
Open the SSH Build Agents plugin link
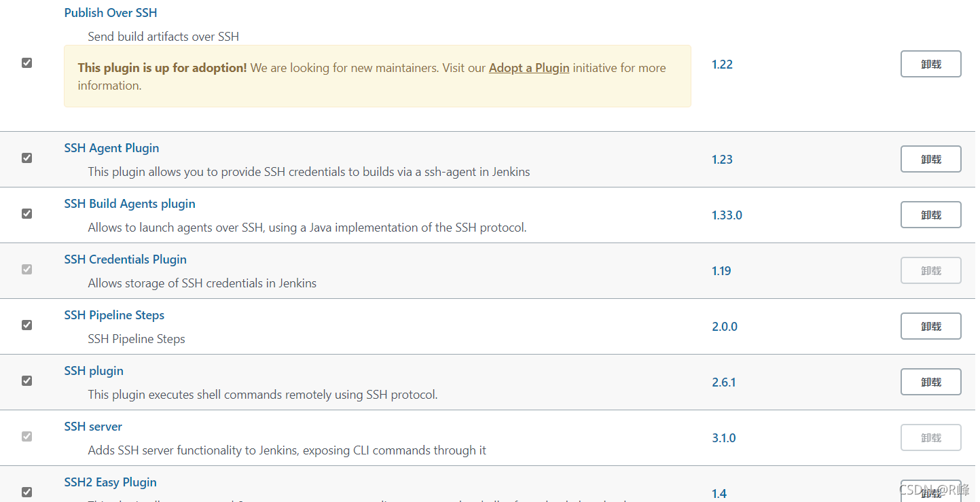click(130, 204)
